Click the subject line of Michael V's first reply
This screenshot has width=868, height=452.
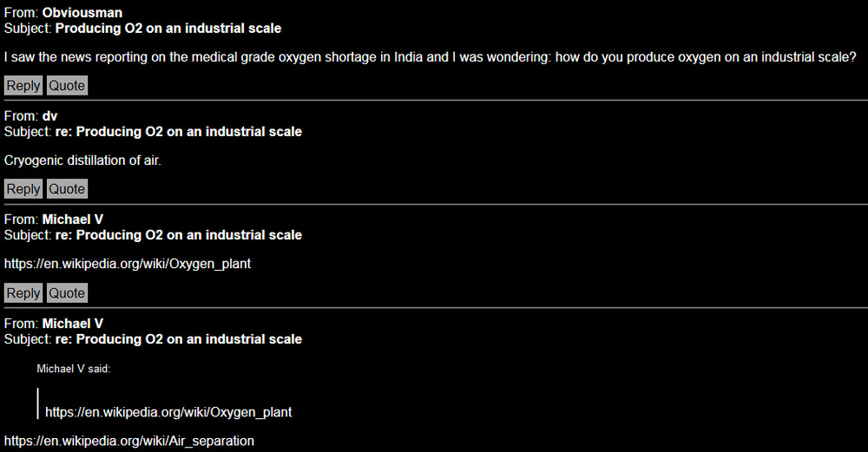(184, 235)
